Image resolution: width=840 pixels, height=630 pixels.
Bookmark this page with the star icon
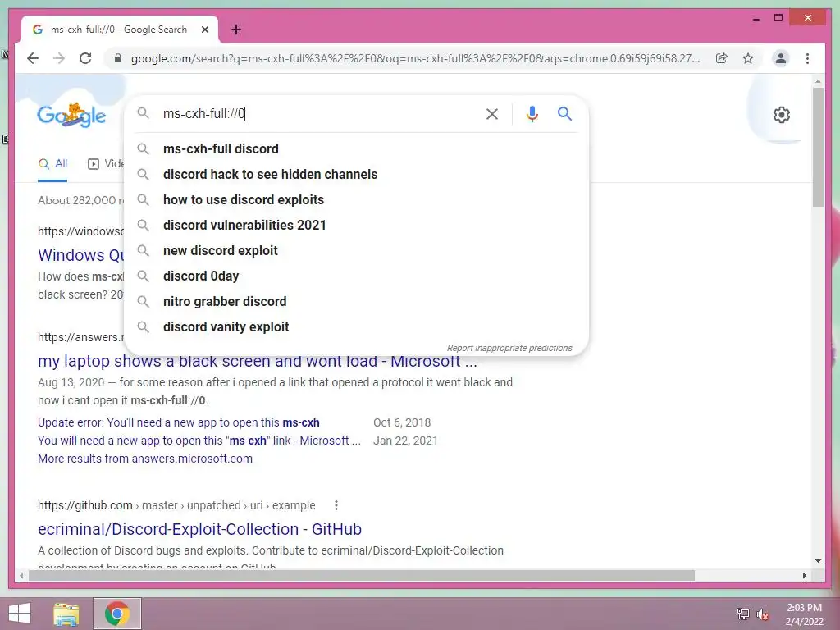(x=748, y=58)
